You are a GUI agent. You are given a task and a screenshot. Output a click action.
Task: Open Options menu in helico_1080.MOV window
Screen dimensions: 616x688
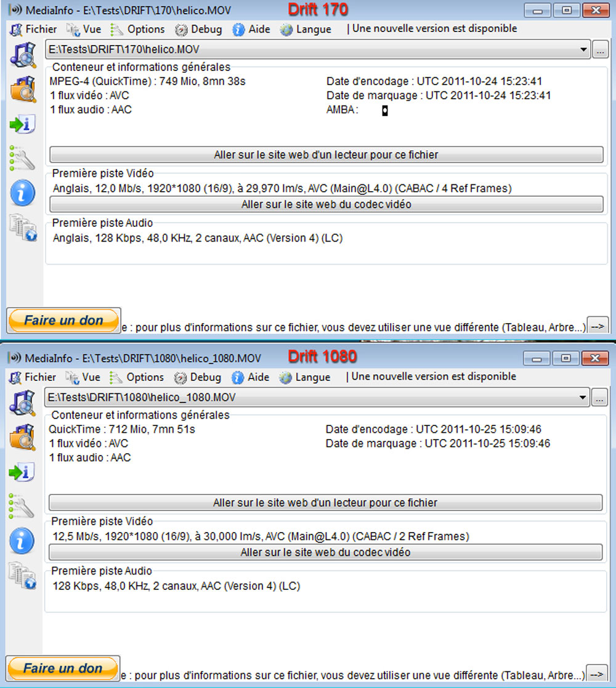[137, 377]
